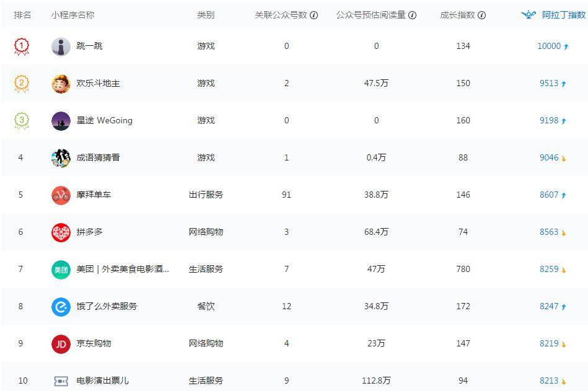Click the up arrow beside 8607

pos(564,195)
